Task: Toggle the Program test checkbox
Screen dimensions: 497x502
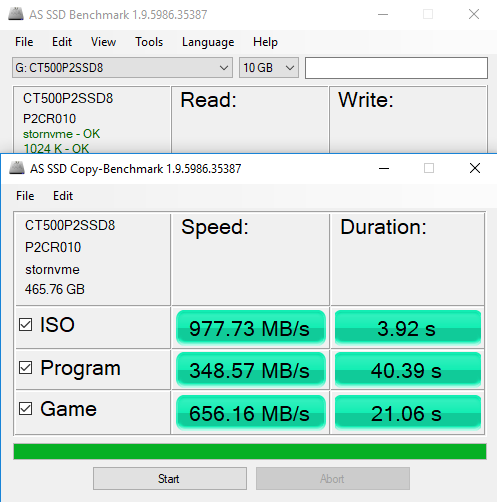Action: click(x=26, y=367)
